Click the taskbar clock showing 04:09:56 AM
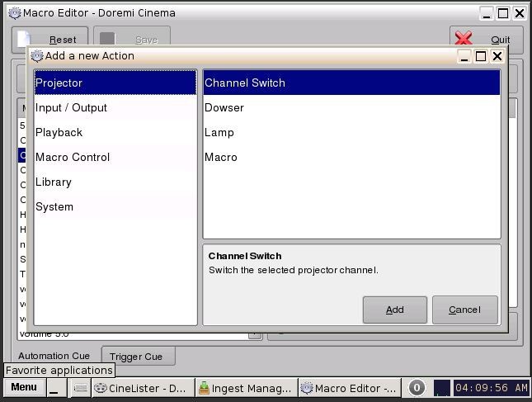The width and height of the screenshot is (532, 402). 492,388
